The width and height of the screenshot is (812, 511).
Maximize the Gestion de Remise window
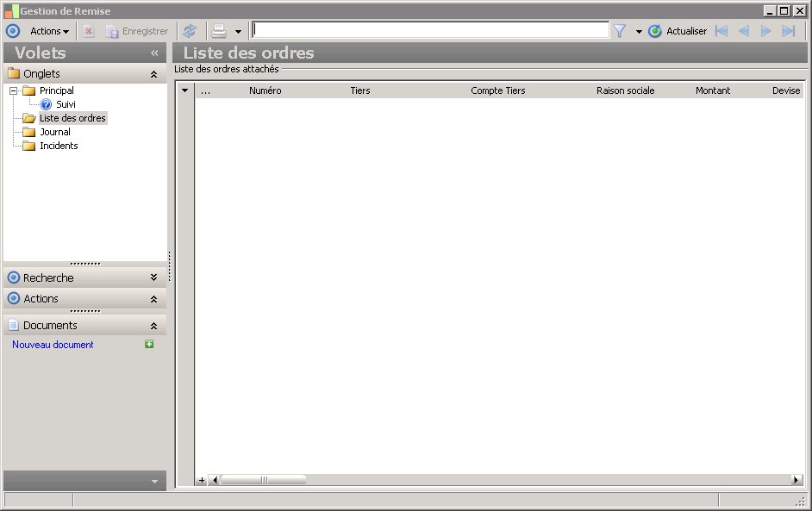[x=784, y=11]
